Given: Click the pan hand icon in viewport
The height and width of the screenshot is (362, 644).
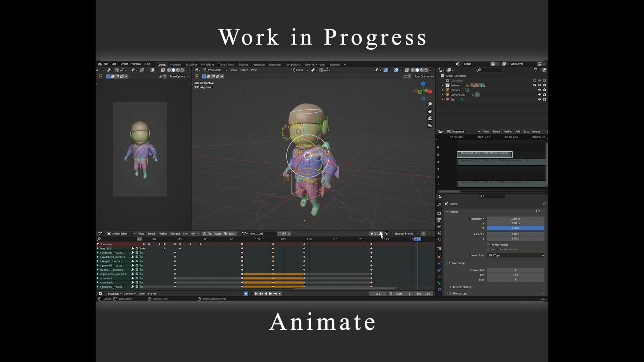Looking at the screenshot, I should click(430, 111).
